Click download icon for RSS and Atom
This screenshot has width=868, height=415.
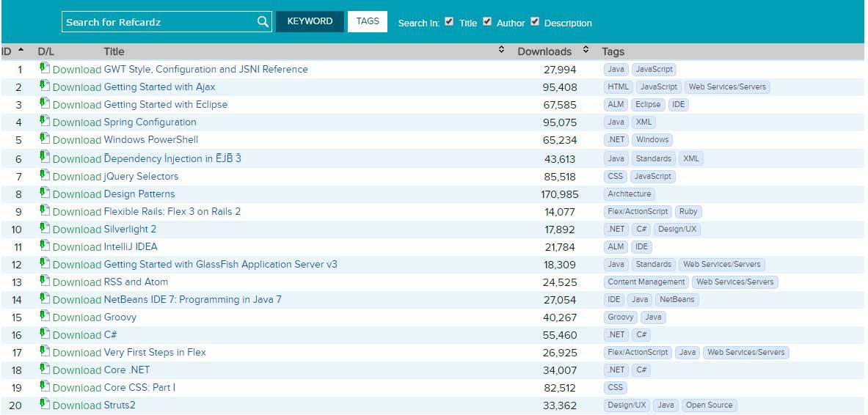45,281
